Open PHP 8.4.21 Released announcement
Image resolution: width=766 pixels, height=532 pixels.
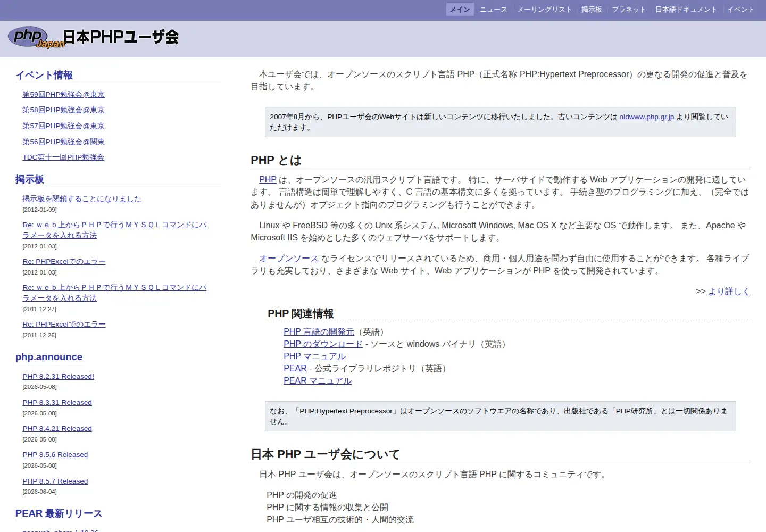(57, 428)
